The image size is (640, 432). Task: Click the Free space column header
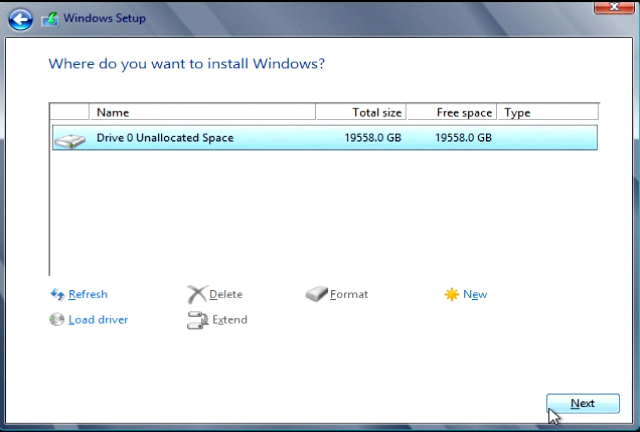click(x=451, y=112)
